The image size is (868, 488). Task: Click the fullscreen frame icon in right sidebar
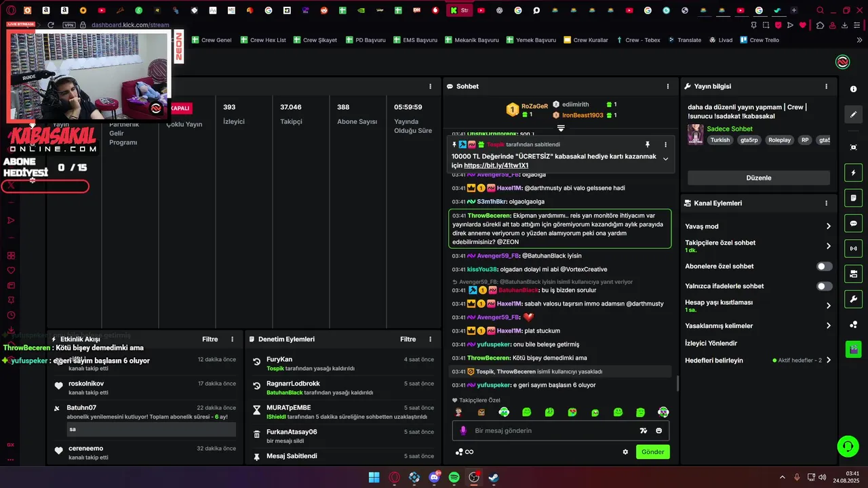853,147
